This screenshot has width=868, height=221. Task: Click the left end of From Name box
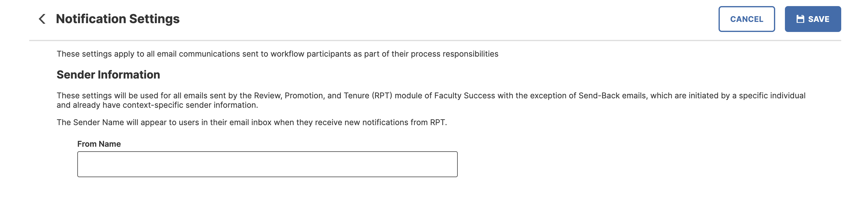(x=84, y=164)
